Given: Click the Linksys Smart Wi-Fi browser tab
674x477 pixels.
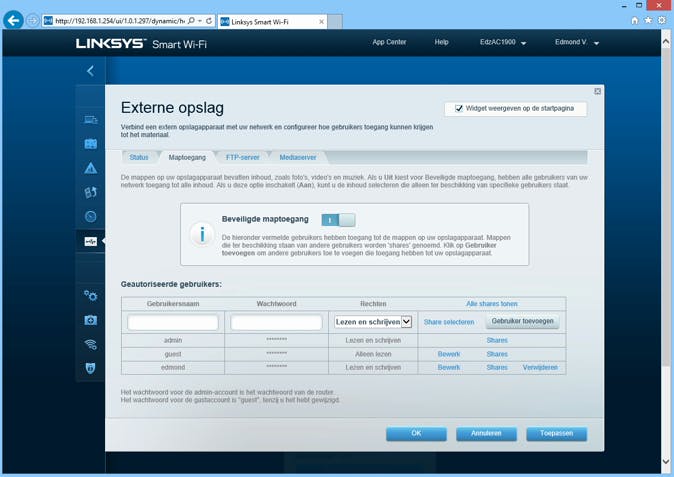Looking at the screenshot, I should point(273,21).
